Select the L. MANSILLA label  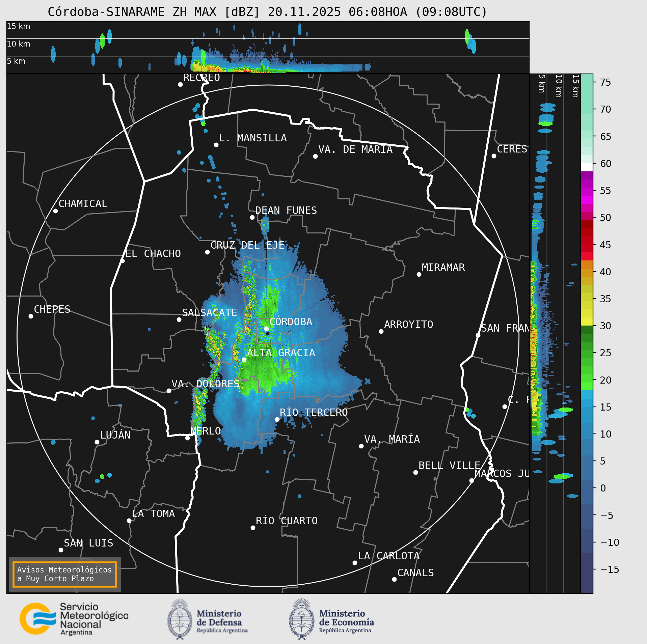[253, 138]
